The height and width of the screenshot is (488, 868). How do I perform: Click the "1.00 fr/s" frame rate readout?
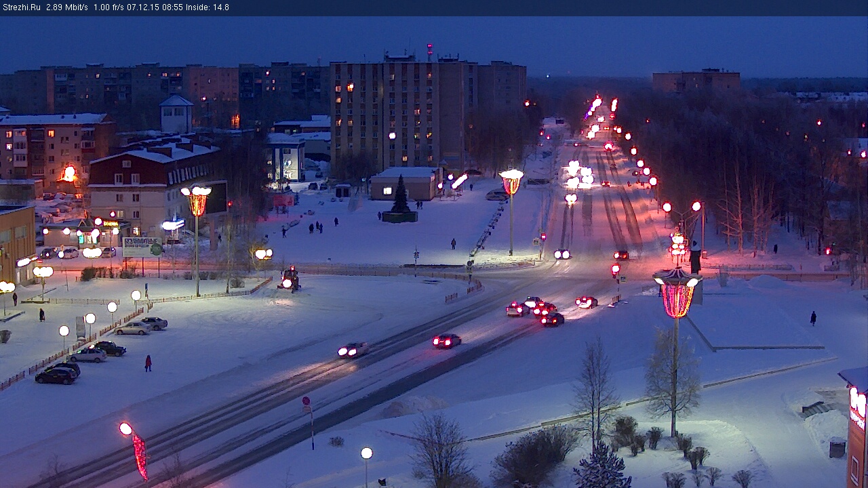point(110,7)
